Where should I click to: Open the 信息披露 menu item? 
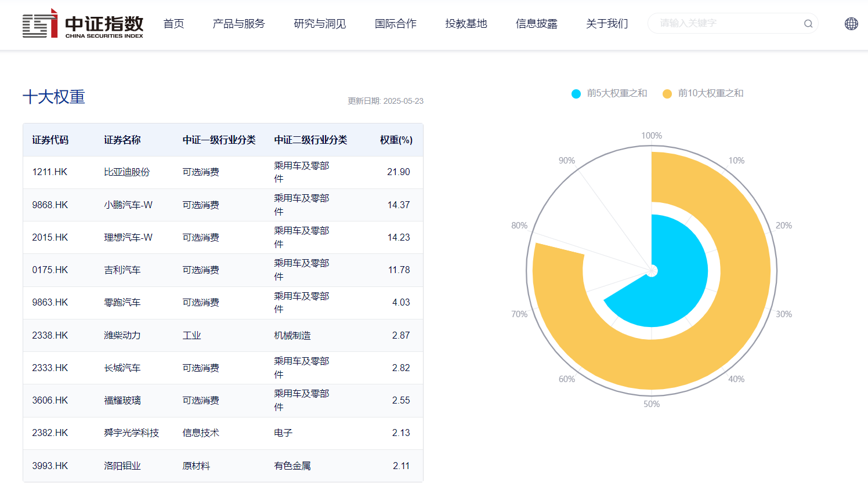pyautogui.click(x=536, y=24)
